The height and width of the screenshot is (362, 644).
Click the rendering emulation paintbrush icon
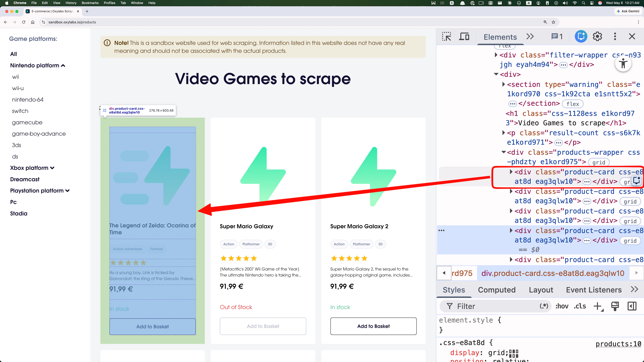coord(615,306)
